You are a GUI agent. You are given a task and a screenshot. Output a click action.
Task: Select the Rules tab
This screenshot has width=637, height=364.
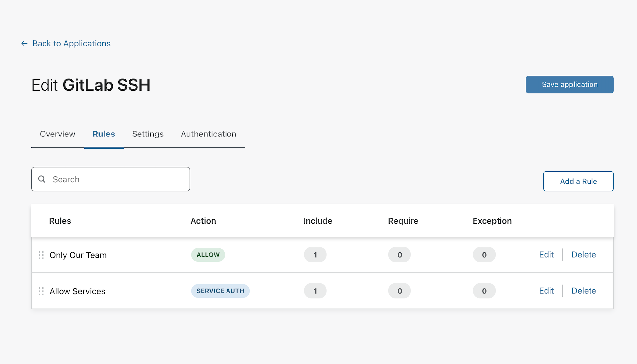click(104, 134)
